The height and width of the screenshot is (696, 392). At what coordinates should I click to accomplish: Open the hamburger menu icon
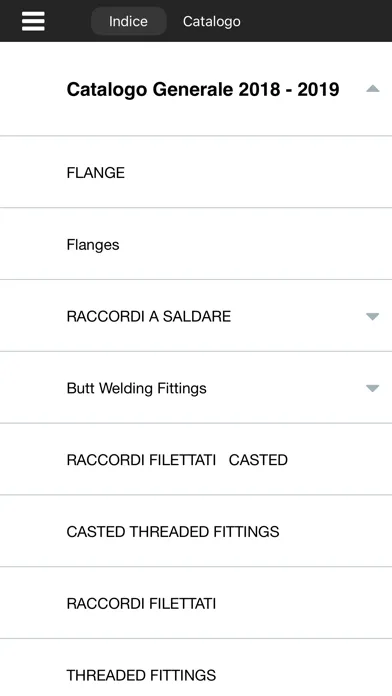33,21
